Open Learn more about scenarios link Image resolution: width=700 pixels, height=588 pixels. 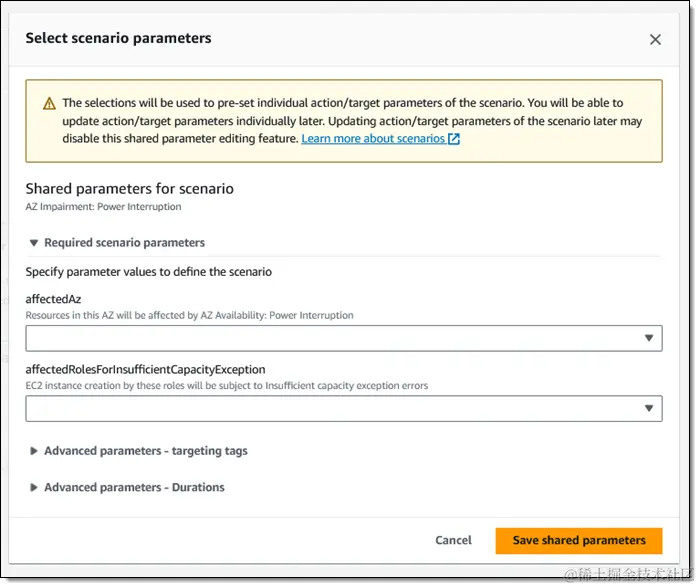(373, 139)
